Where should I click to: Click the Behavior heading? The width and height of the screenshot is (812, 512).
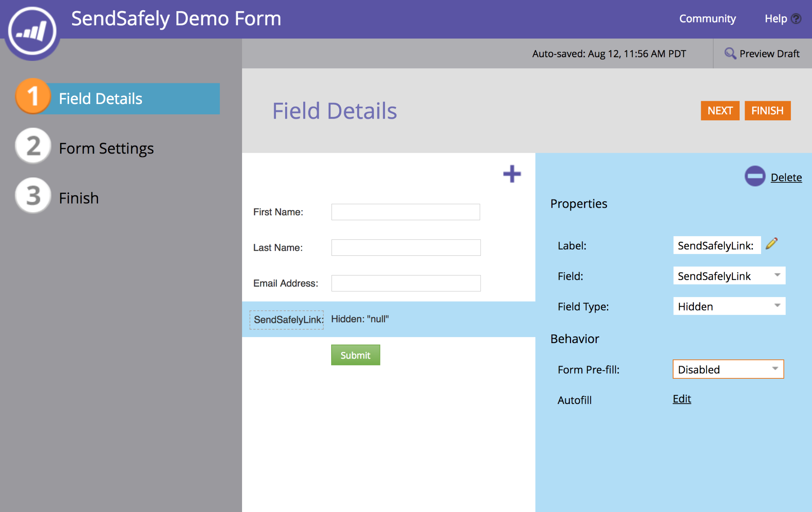[575, 339]
